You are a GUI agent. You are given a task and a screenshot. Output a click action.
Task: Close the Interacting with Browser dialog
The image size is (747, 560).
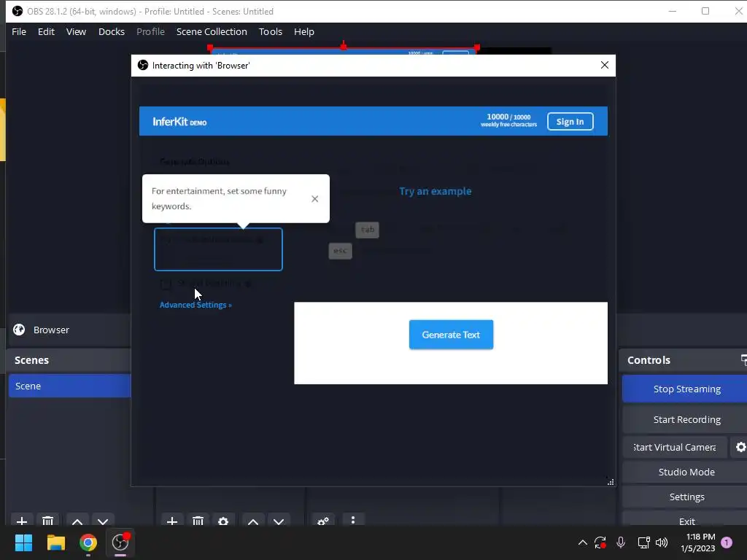click(605, 65)
